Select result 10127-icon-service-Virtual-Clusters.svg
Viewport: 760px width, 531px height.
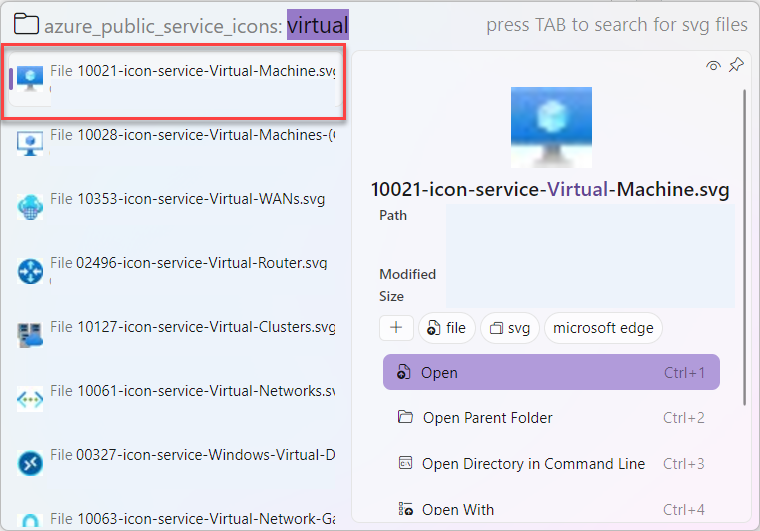174,335
